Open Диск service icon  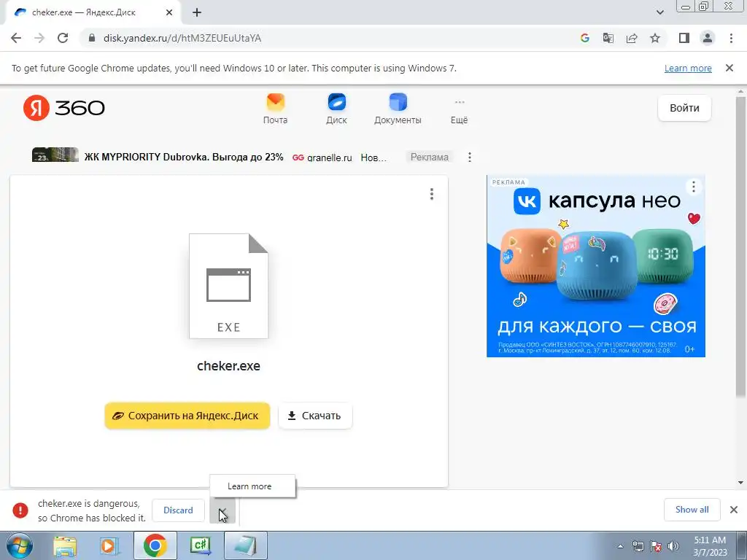(336, 109)
